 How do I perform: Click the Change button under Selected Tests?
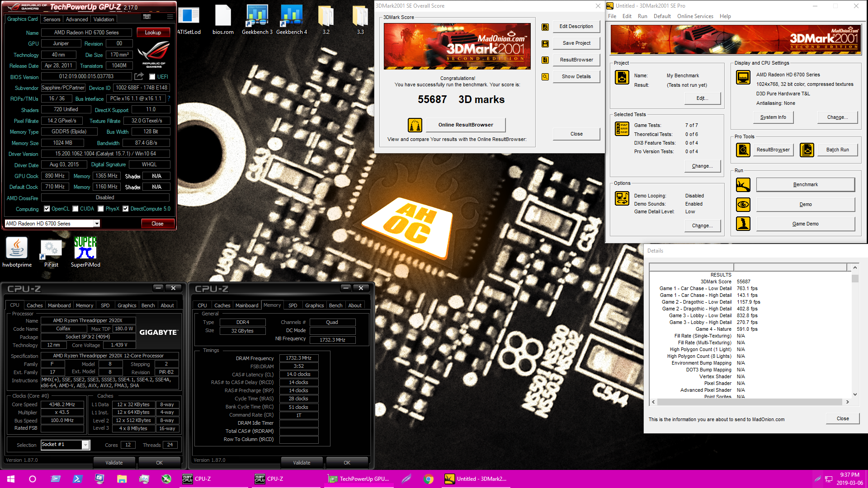[x=702, y=166]
